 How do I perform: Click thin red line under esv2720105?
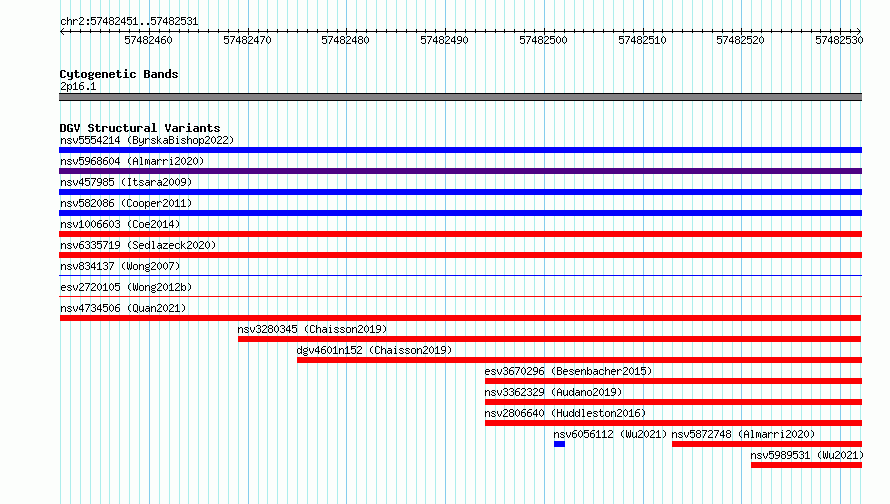[460, 296]
